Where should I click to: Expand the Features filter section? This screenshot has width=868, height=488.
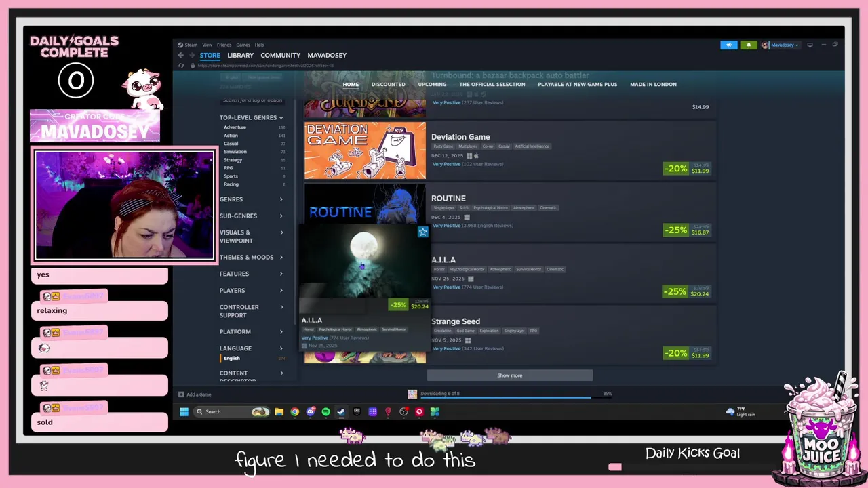(252, 274)
